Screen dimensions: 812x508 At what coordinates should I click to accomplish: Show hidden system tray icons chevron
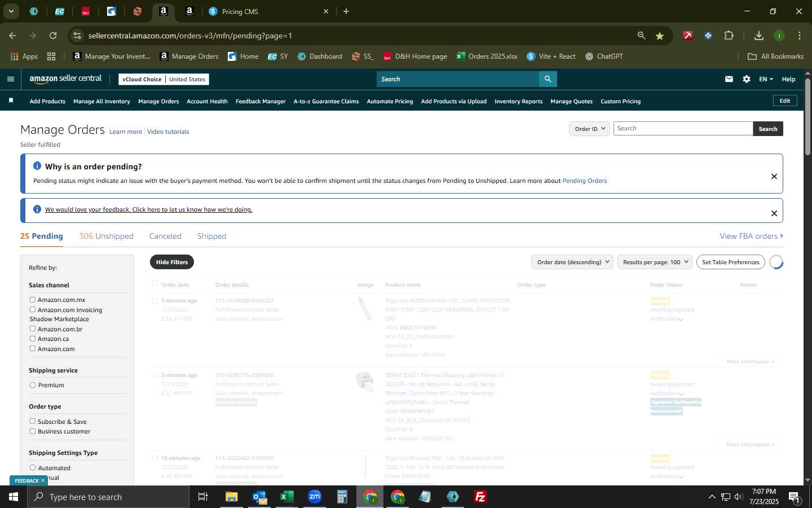712,497
